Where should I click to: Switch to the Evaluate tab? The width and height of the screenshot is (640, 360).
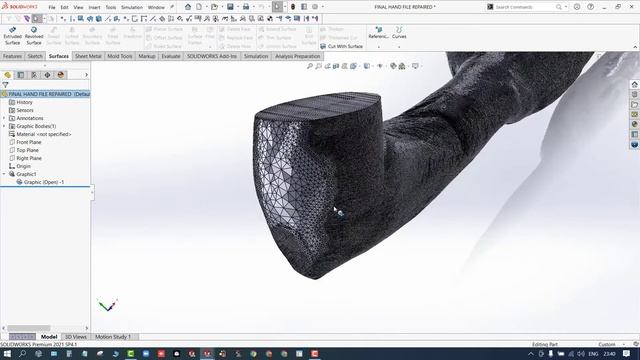click(x=171, y=56)
